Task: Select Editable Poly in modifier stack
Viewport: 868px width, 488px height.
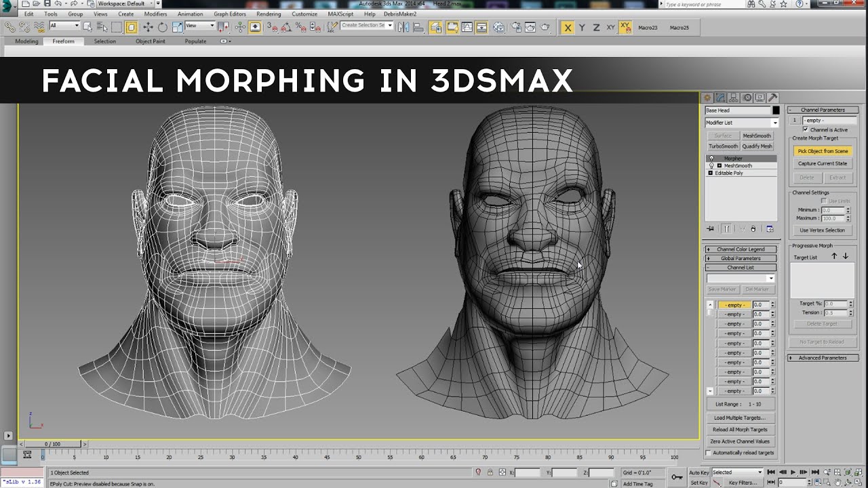Action: pyautogui.click(x=741, y=173)
